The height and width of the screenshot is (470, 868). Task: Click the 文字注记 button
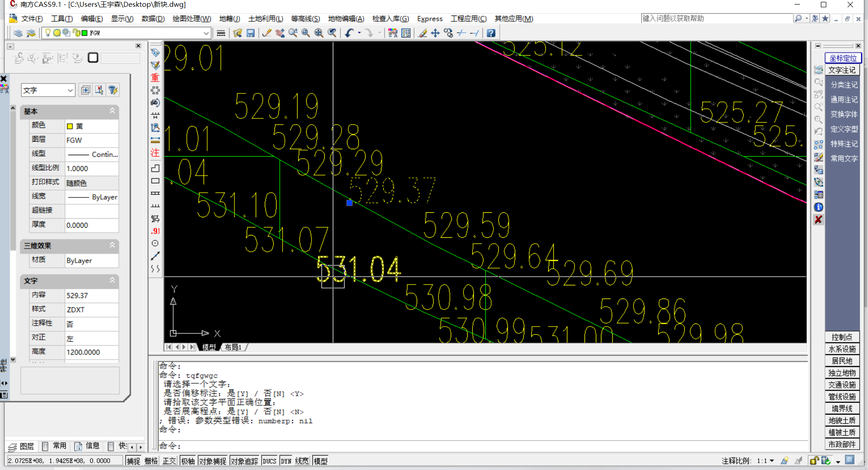pyautogui.click(x=842, y=70)
